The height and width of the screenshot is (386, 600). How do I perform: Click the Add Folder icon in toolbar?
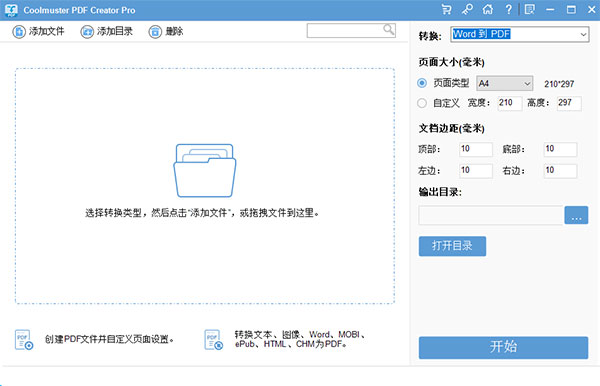click(x=87, y=32)
